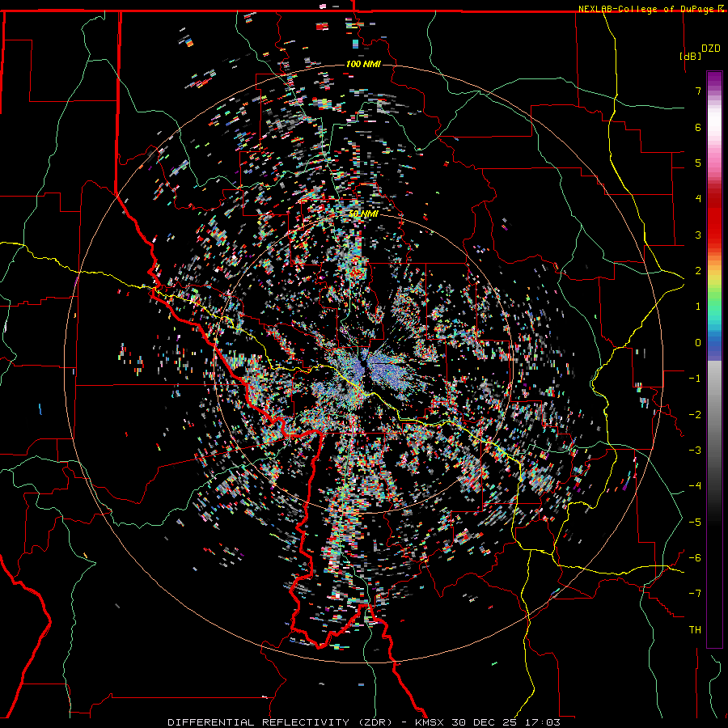The image size is (728, 728).
Task: Click the 3 value on color scale
Action: pos(698,235)
